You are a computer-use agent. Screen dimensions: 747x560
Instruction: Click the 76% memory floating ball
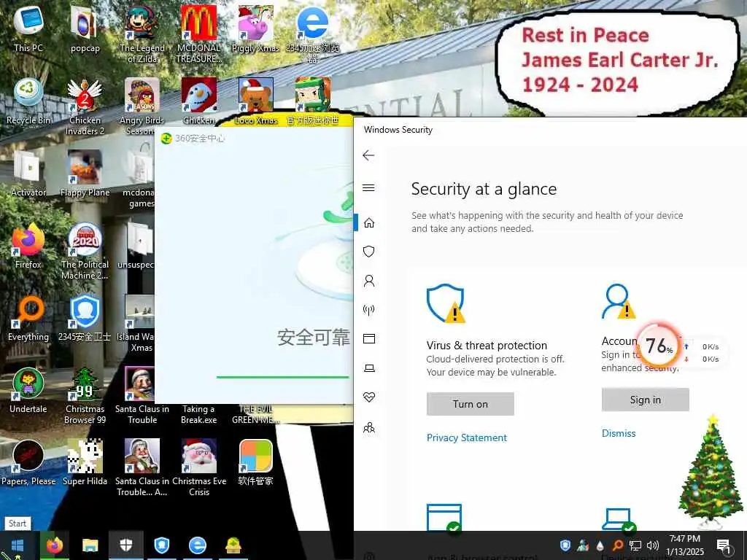(659, 345)
